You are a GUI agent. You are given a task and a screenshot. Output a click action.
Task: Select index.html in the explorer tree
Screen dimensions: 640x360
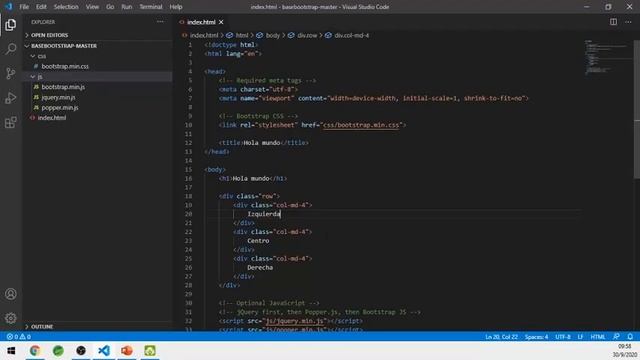(51, 118)
